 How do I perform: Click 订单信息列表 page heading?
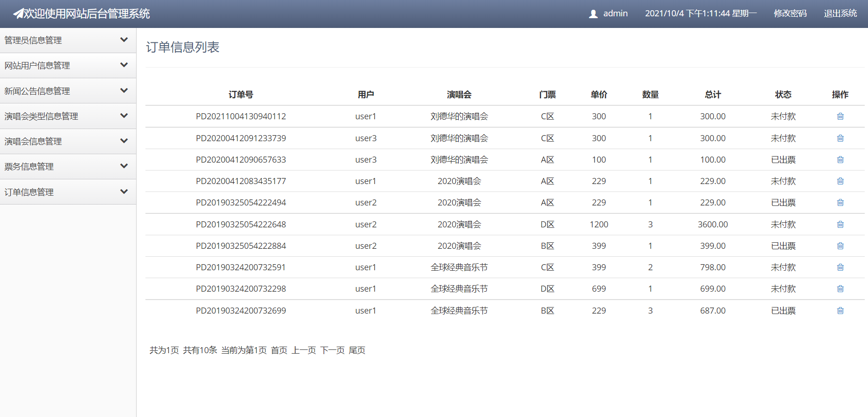183,47
